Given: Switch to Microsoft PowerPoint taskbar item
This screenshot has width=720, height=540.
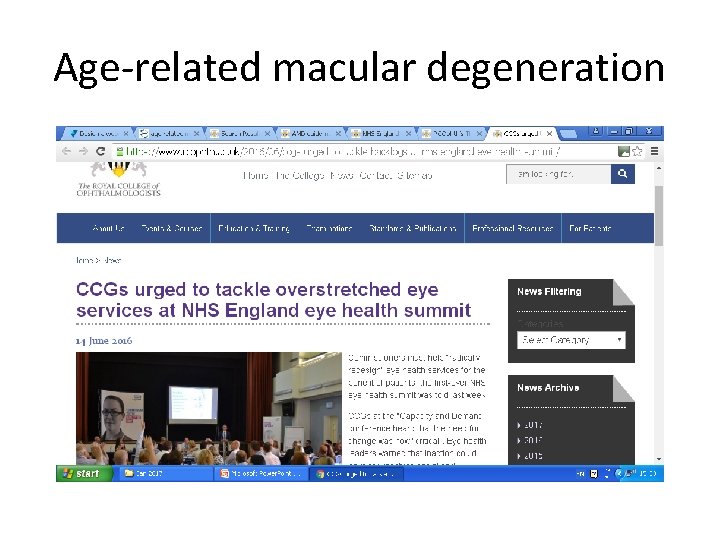Looking at the screenshot, I should pos(260,473).
